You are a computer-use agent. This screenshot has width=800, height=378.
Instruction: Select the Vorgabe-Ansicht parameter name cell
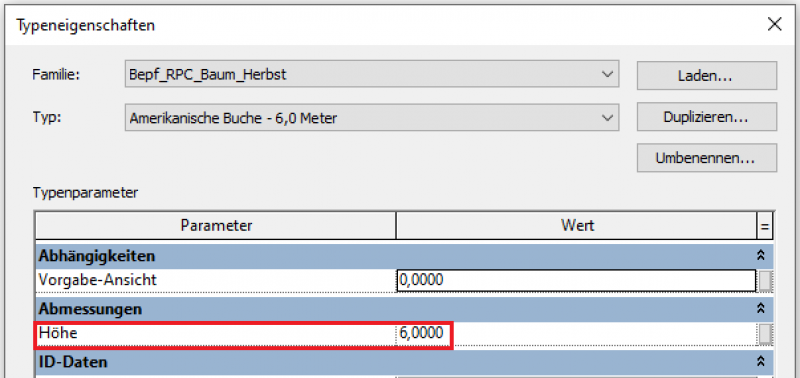click(216, 281)
